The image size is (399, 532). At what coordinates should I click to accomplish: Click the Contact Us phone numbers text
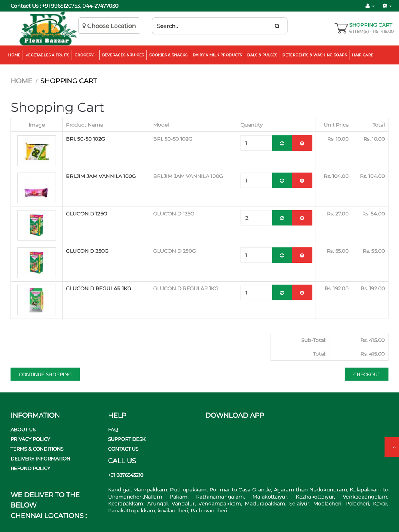[64, 6]
